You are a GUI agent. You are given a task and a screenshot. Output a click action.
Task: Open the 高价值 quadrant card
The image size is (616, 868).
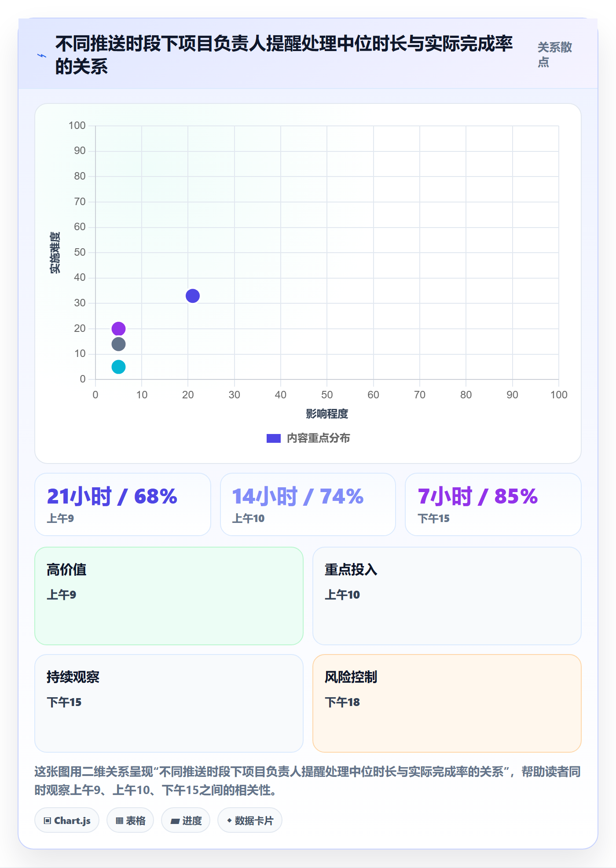[169, 596]
